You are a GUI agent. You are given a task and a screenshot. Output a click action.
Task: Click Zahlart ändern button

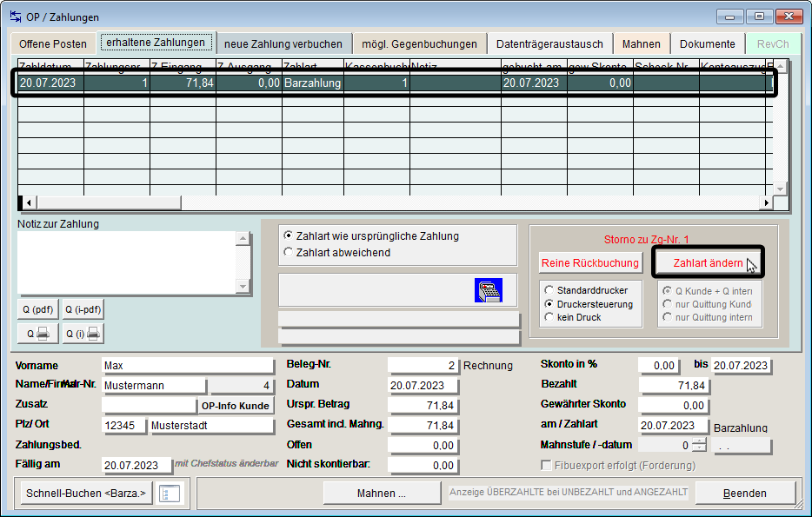coord(708,263)
